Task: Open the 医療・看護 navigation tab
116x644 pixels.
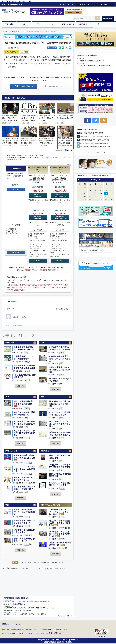Action: (x=10, y=24)
